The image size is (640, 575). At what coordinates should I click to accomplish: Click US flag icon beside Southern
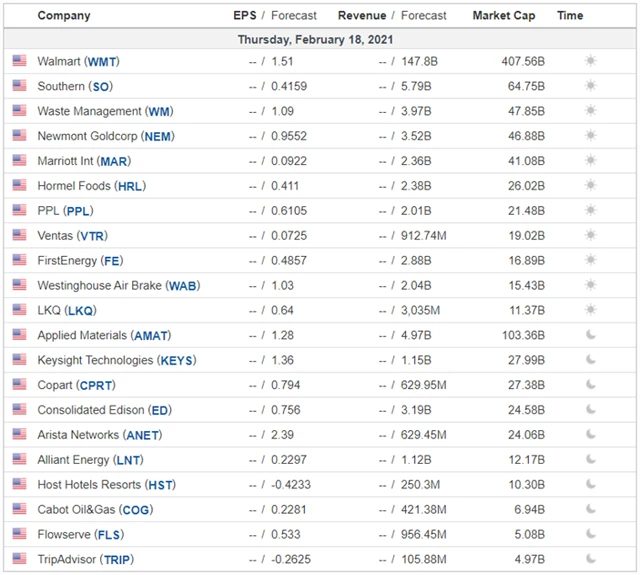19,86
